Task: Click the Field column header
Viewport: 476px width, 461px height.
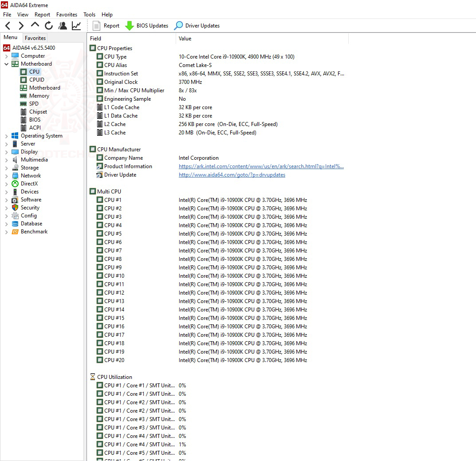Action: (131, 39)
